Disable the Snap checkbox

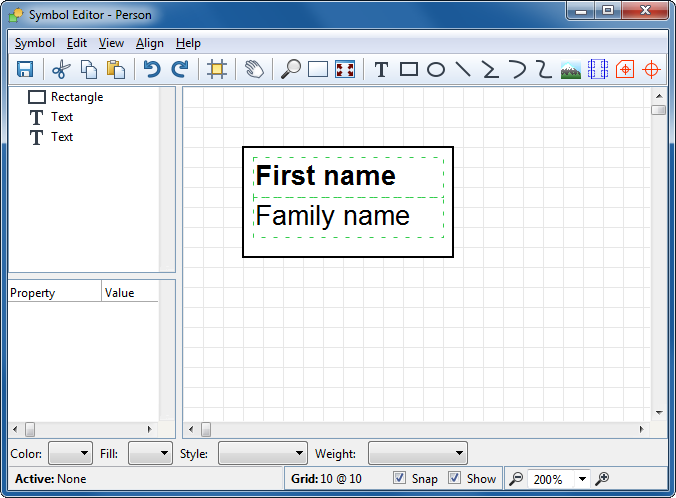[400, 478]
